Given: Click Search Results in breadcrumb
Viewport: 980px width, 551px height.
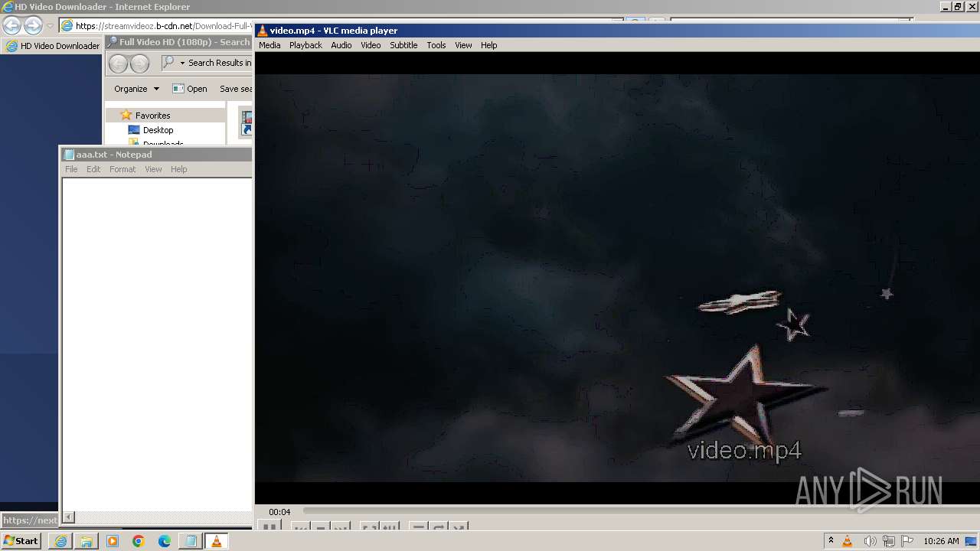Looking at the screenshot, I should pos(220,63).
